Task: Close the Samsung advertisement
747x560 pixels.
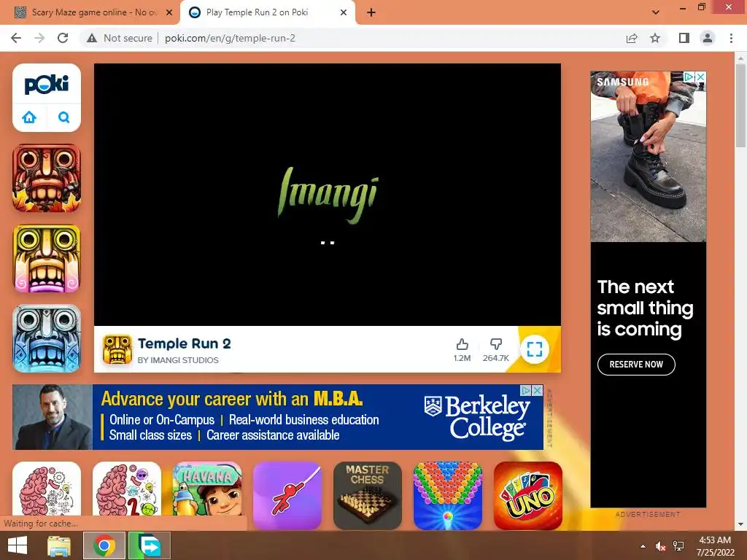Action: tap(700, 77)
